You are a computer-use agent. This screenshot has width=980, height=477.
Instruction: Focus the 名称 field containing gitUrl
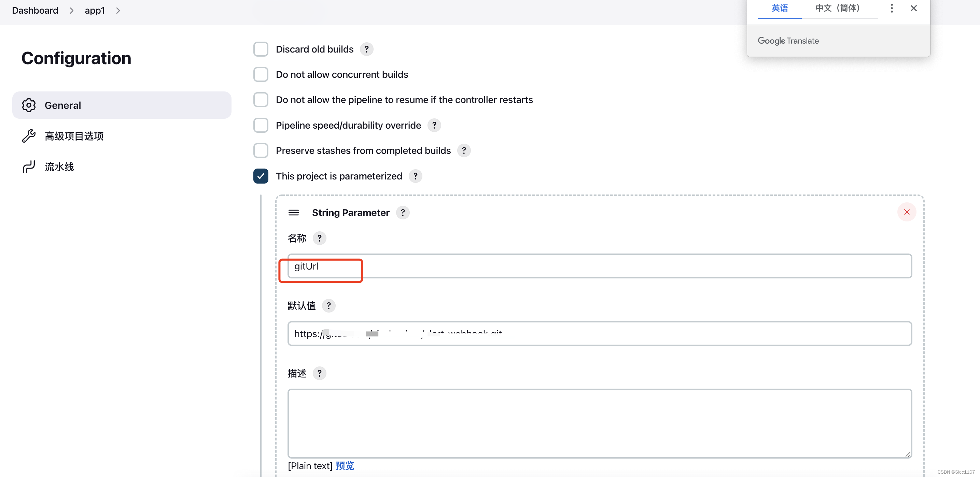coord(600,266)
